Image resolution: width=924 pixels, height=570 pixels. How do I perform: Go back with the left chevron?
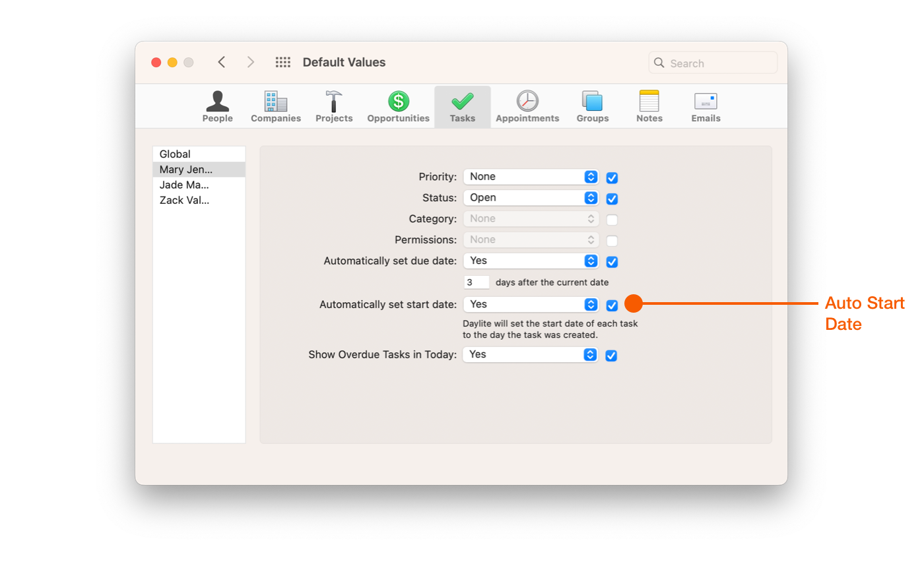click(222, 62)
